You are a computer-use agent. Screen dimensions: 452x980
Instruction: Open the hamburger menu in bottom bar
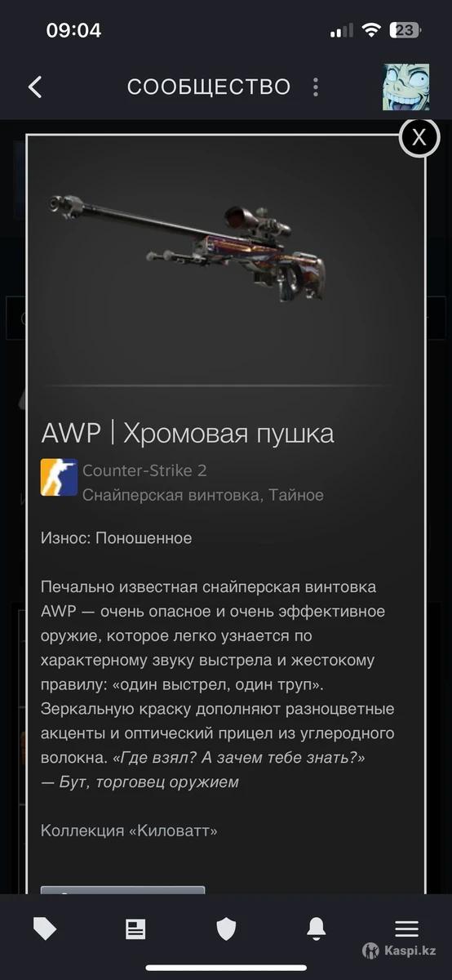click(x=406, y=929)
